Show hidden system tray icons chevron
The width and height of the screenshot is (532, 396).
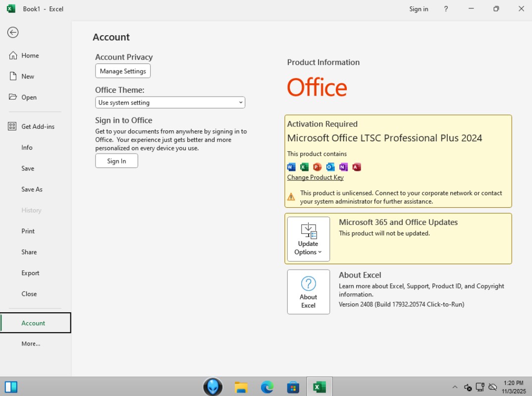coord(455,387)
